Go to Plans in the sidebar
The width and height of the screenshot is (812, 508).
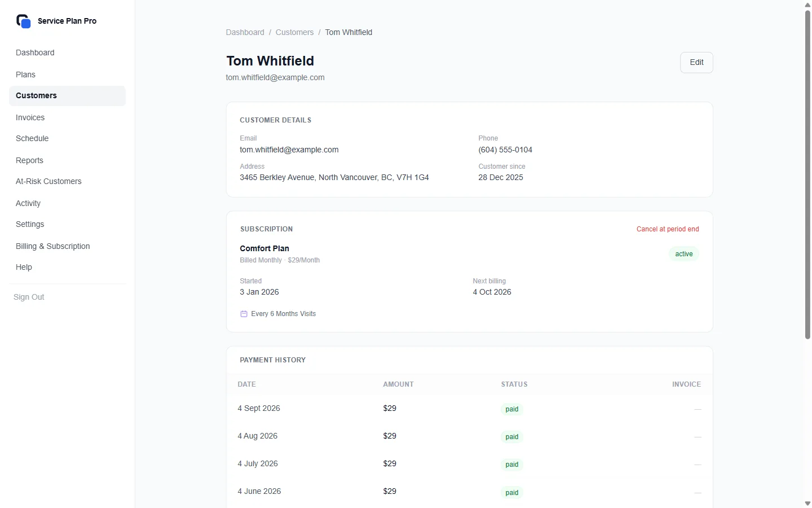coord(67,75)
